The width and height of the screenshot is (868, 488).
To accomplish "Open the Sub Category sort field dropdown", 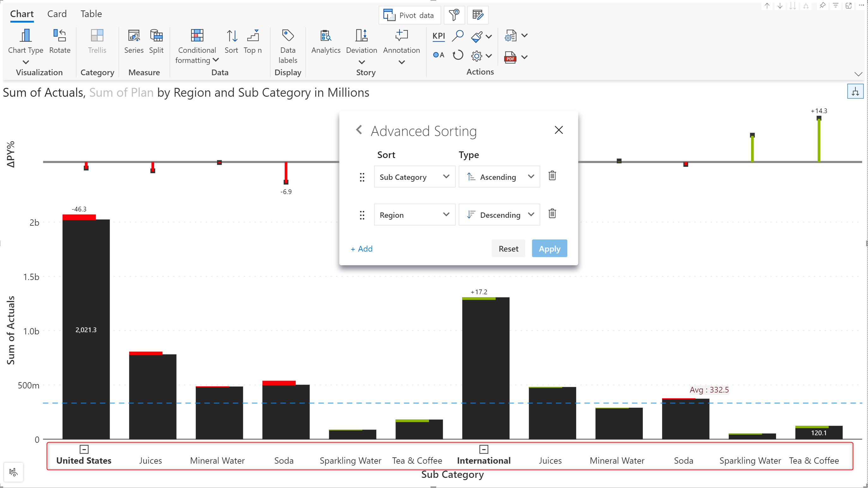I will point(414,177).
